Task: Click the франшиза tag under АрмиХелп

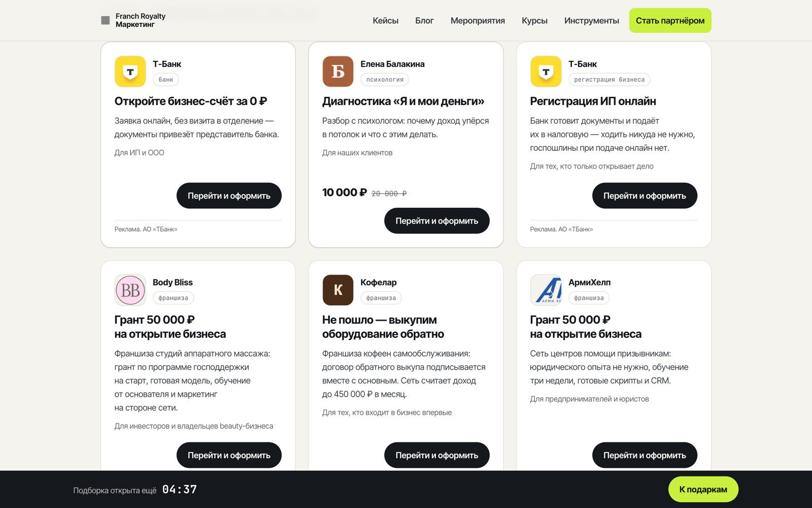Action: pos(589,298)
